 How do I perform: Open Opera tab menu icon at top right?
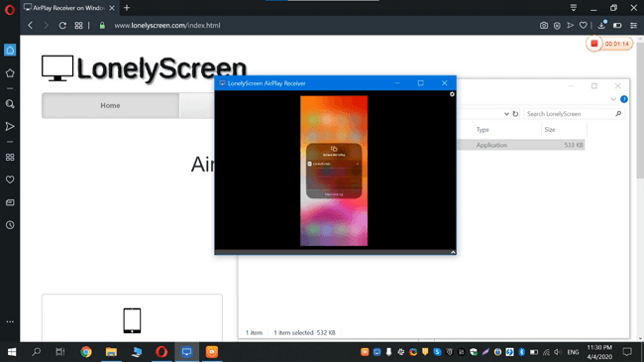click(574, 7)
